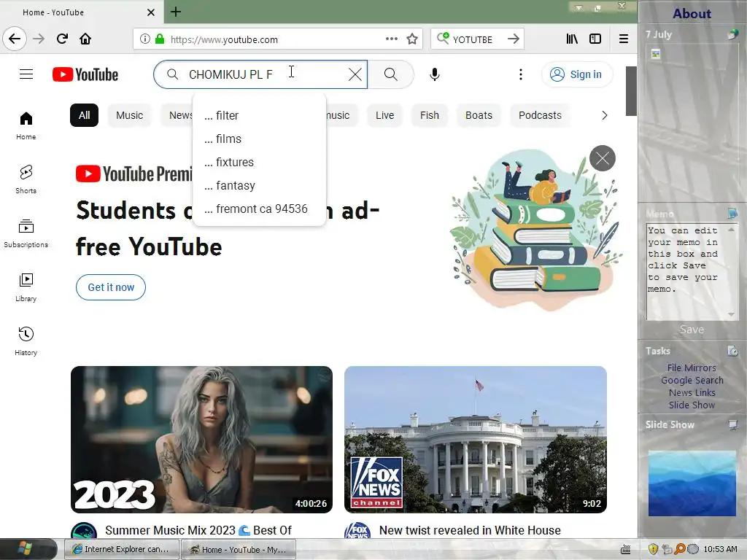
Task: Select the Fish filter chip
Action: point(429,115)
